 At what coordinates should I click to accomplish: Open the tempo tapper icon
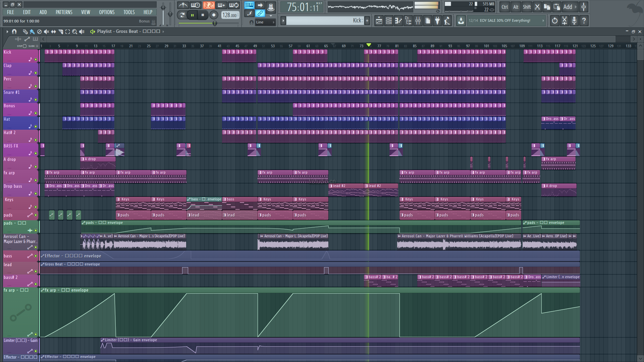click(x=447, y=21)
